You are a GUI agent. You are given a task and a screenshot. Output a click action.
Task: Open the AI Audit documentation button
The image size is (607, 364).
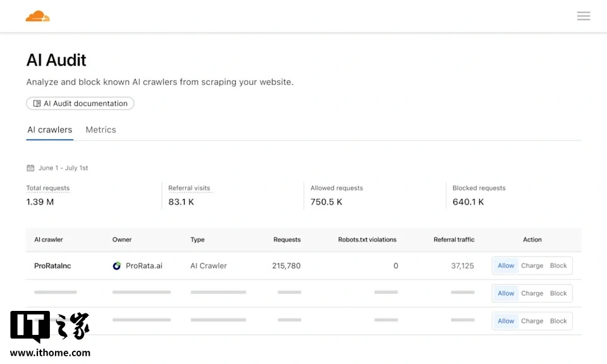click(x=80, y=104)
